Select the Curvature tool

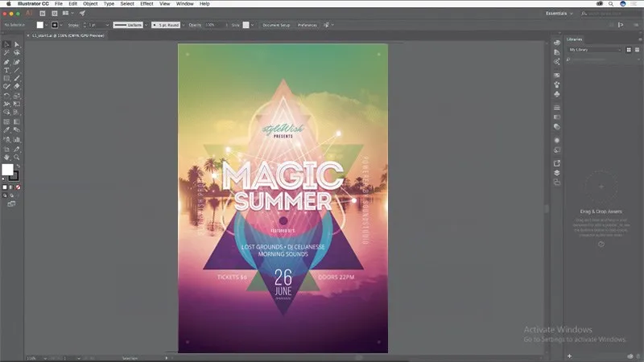(x=17, y=62)
